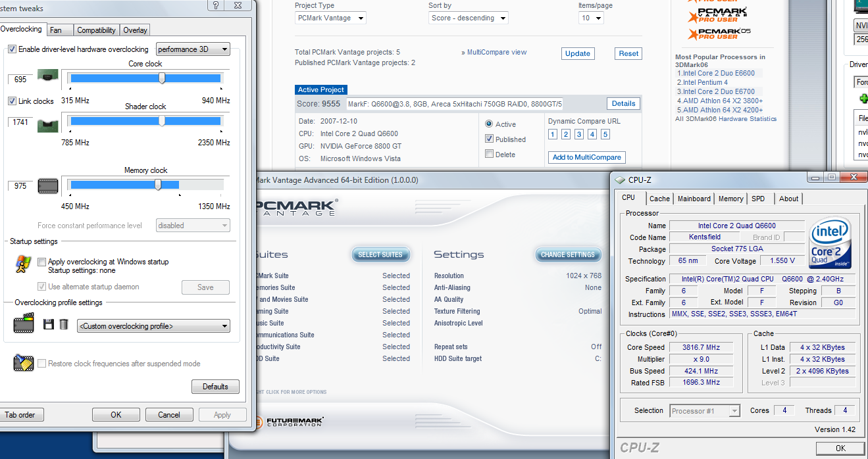868x459 pixels.
Task: Click the Intel Core 2 Quad logo
Action: (832, 243)
